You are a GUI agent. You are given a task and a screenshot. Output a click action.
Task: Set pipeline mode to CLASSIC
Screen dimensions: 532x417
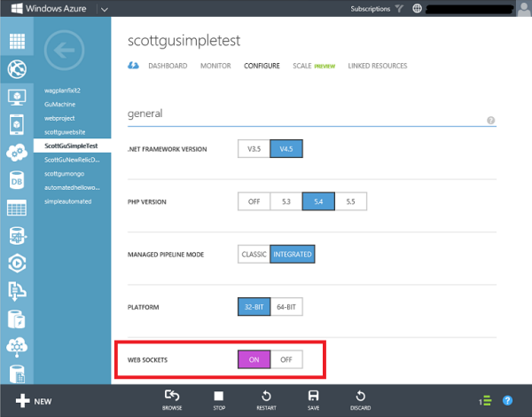[254, 254]
